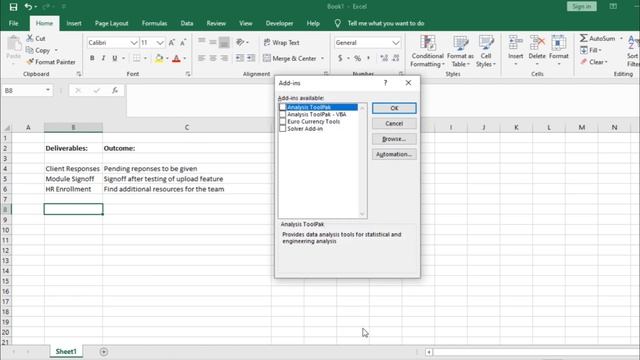The image size is (640, 360).
Task: Click the Automation... button
Action: (x=394, y=154)
